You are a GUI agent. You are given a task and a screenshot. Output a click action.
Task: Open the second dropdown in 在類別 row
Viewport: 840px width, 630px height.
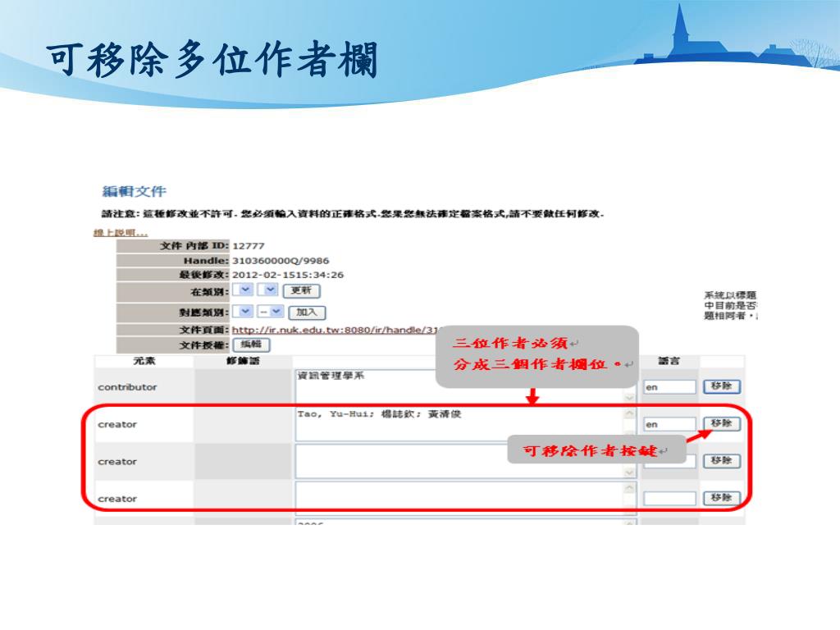tap(267, 290)
